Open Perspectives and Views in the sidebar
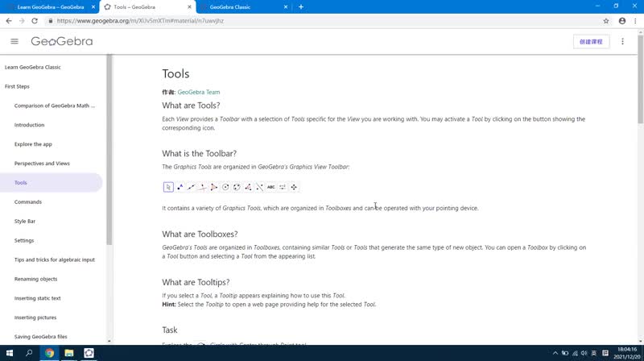644x361 pixels. 42,164
